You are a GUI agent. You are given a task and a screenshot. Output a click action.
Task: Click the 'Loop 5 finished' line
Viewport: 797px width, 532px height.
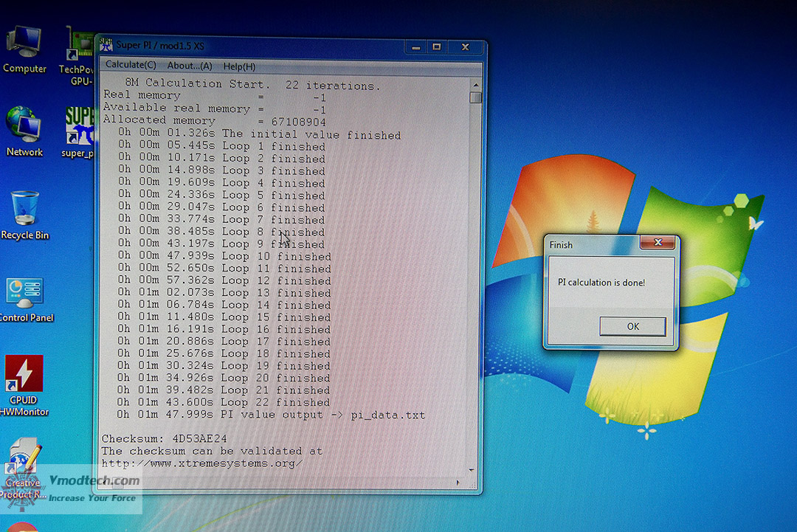[x=221, y=195]
